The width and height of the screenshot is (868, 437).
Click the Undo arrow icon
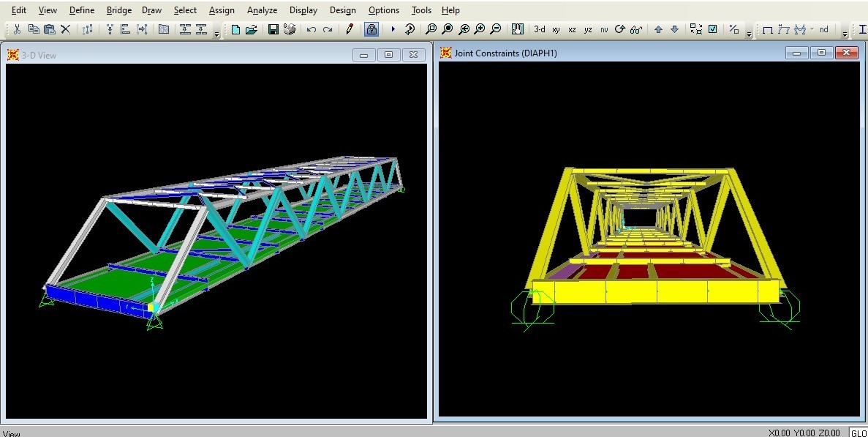[x=312, y=29]
